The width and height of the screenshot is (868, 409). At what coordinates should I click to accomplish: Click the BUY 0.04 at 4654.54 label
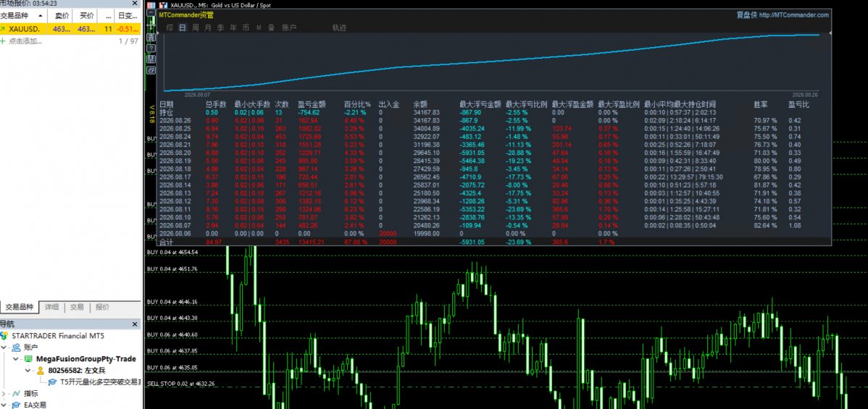point(174,253)
